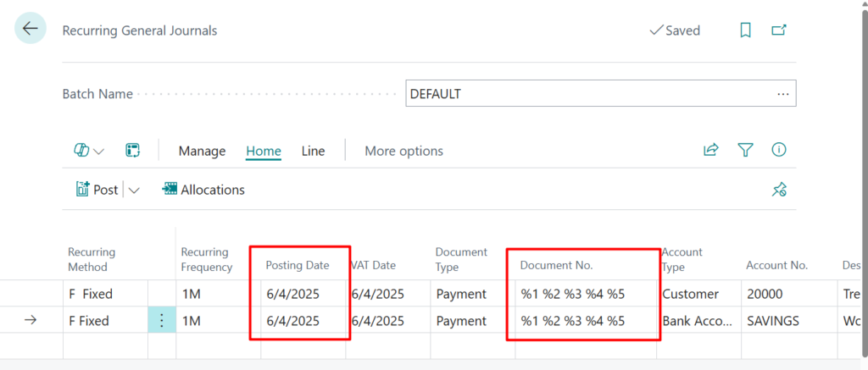Screen dimensions: 868x370
Task: Click the Allocations button
Action: 203,190
